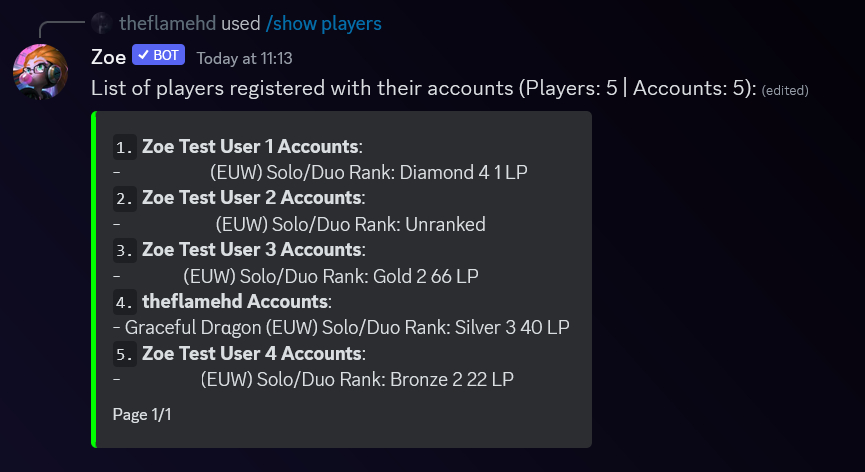This screenshot has height=472, width=865.
Task: Click the Graceful Dragon account line
Action: [x=341, y=328]
